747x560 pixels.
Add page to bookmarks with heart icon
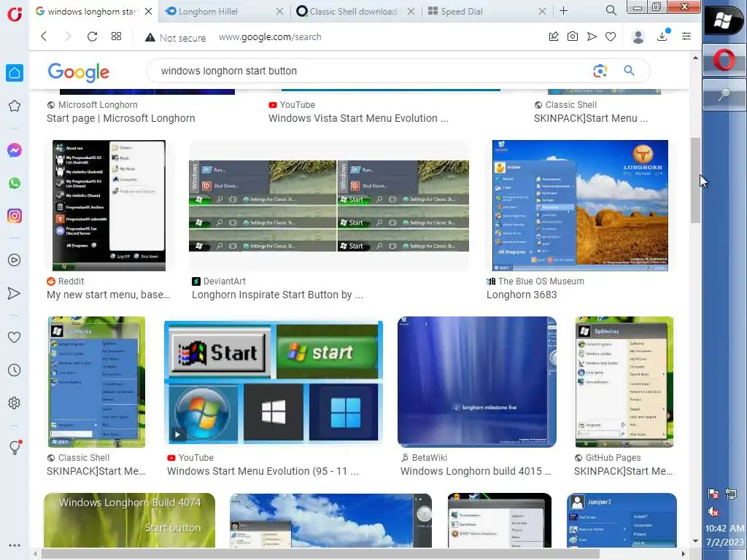611,36
